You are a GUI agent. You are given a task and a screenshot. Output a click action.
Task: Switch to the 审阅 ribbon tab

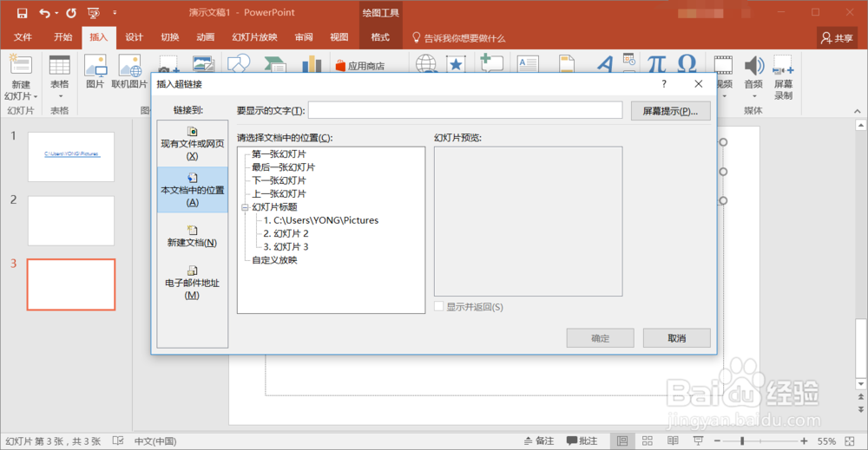click(304, 37)
